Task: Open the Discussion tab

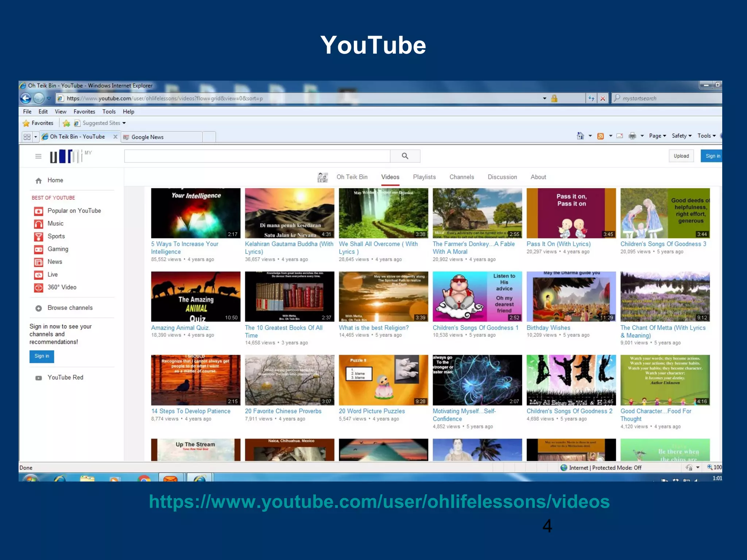Action: [x=502, y=177]
